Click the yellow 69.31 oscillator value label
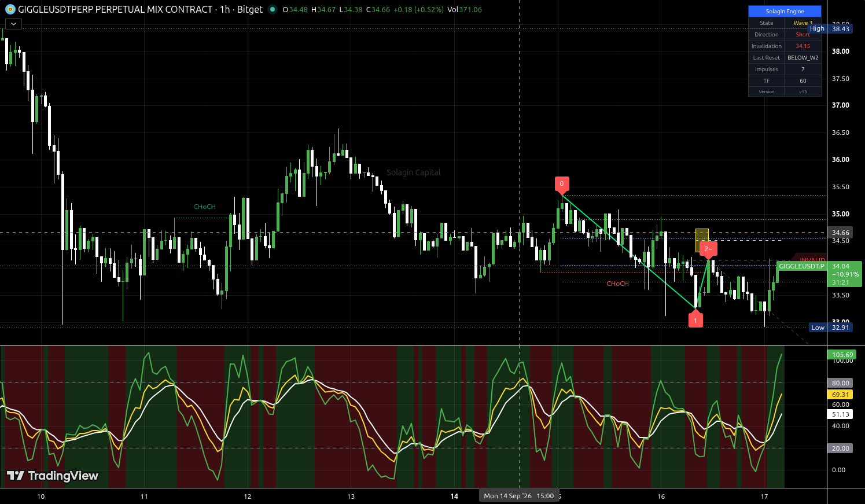 (840, 395)
